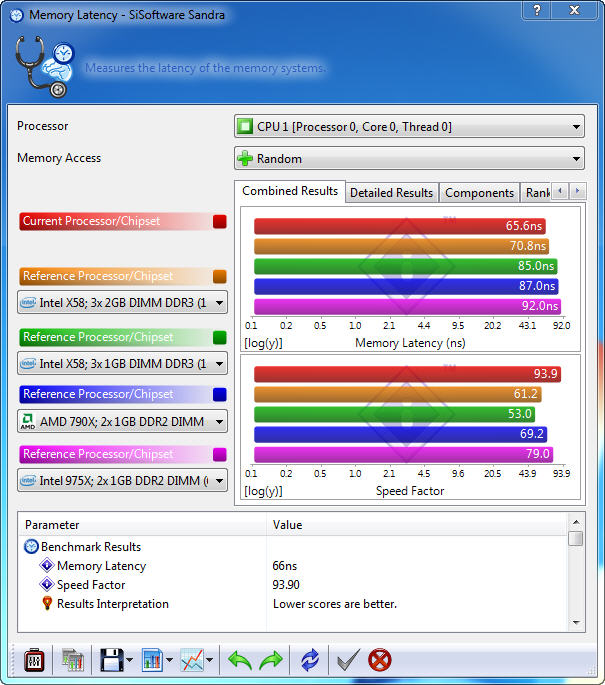Click the 61.2 orange speed factor bar
605x685 pixels.
click(398, 394)
